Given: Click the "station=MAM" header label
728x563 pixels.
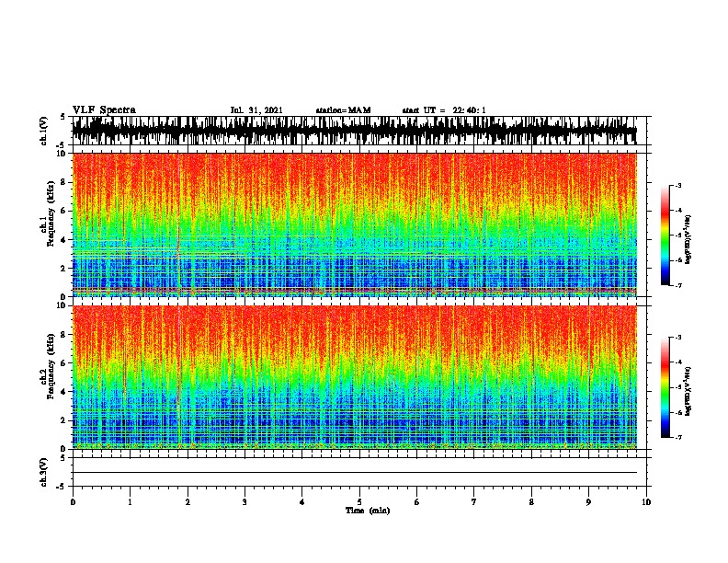Looking at the screenshot, I should coord(343,110).
